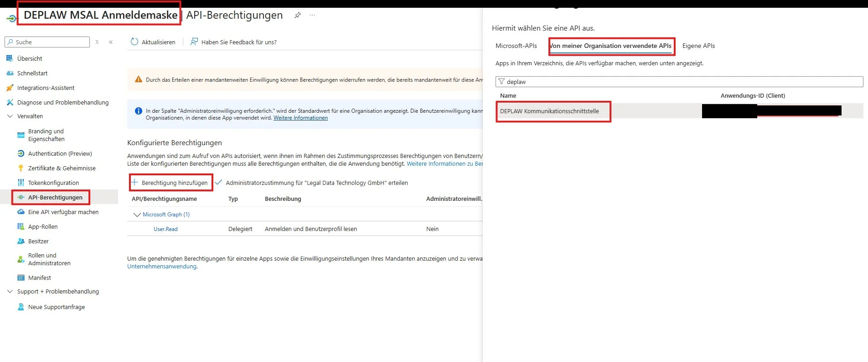Open Schnellstart cloud icon entry
This screenshot has height=362, width=868.
tap(10, 73)
